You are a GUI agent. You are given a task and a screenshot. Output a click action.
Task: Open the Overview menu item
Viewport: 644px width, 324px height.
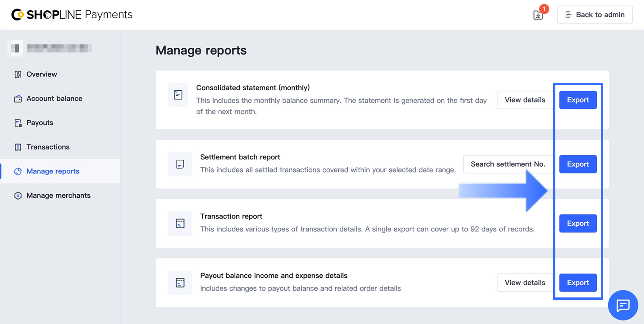click(x=41, y=74)
